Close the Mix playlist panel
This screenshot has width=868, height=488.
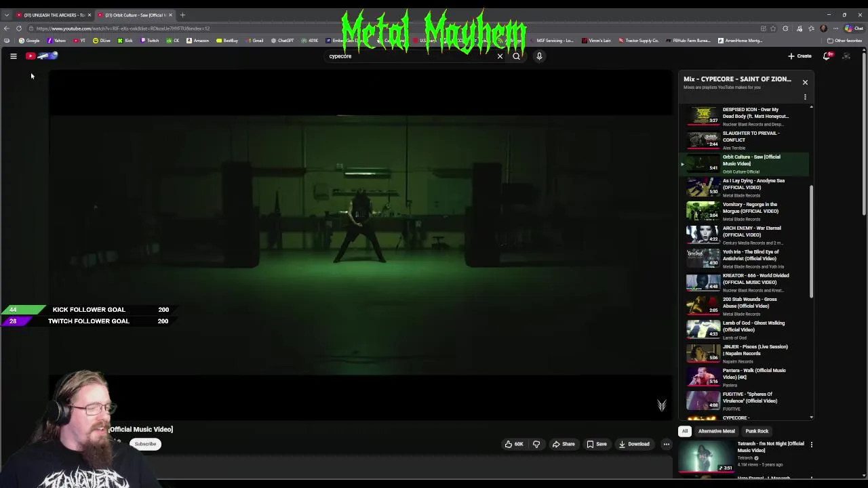click(805, 82)
